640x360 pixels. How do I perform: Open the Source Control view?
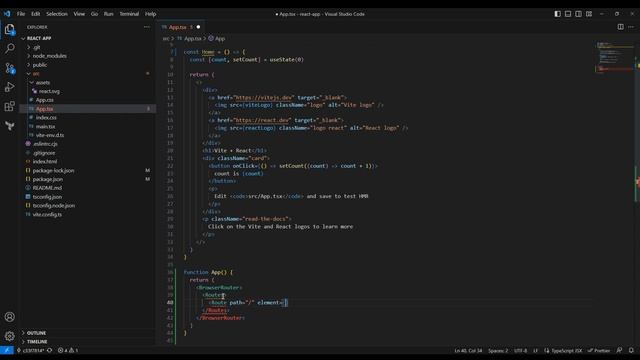pyautogui.click(x=10, y=68)
